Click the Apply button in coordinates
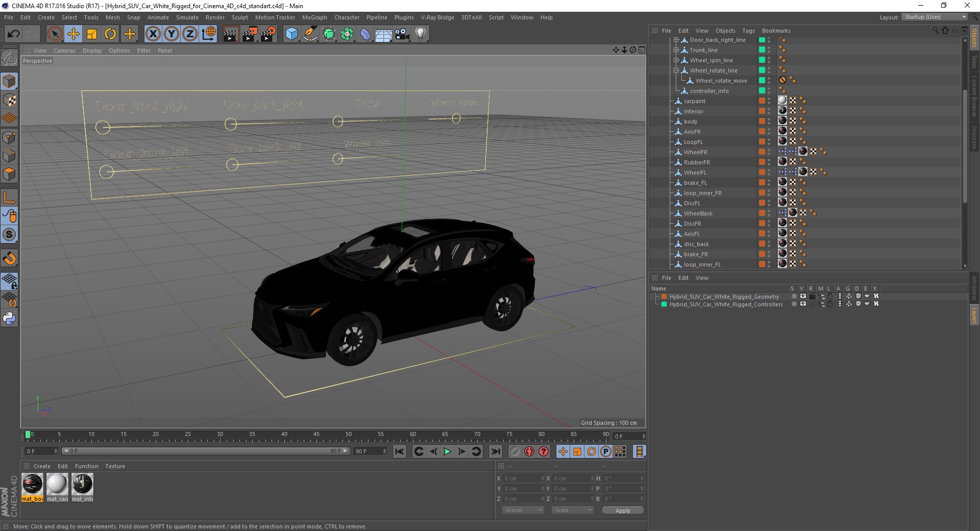The image size is (980, 531). pos(623,511)
